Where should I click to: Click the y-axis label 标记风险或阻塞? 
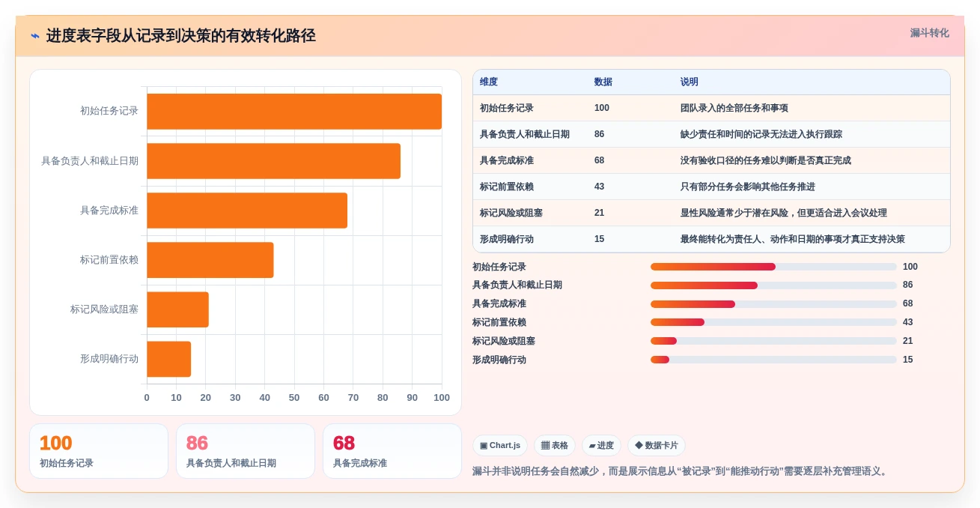point(105,309)
